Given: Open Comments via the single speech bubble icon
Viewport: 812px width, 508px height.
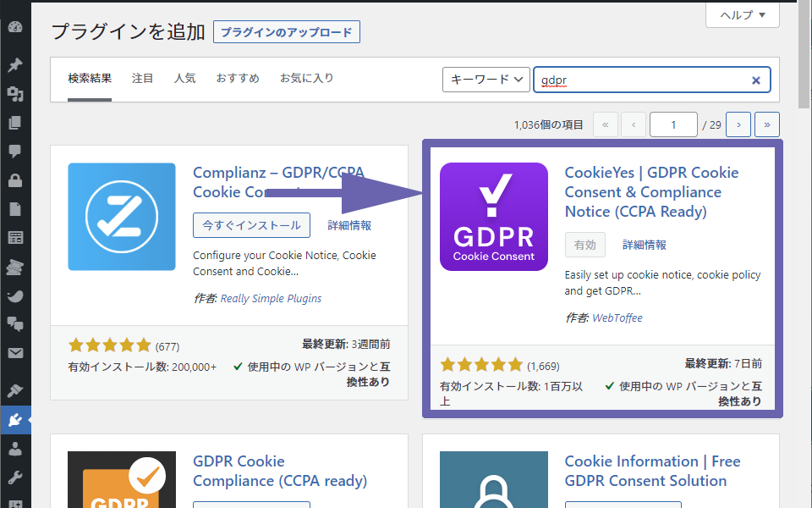Looking at the screenshot, I should [x=15, y=152].
